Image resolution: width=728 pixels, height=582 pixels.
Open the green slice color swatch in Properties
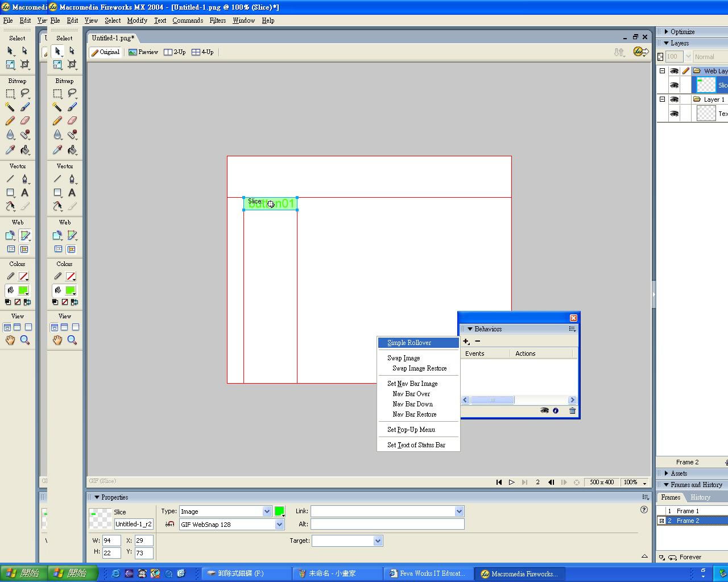[279, 511]
